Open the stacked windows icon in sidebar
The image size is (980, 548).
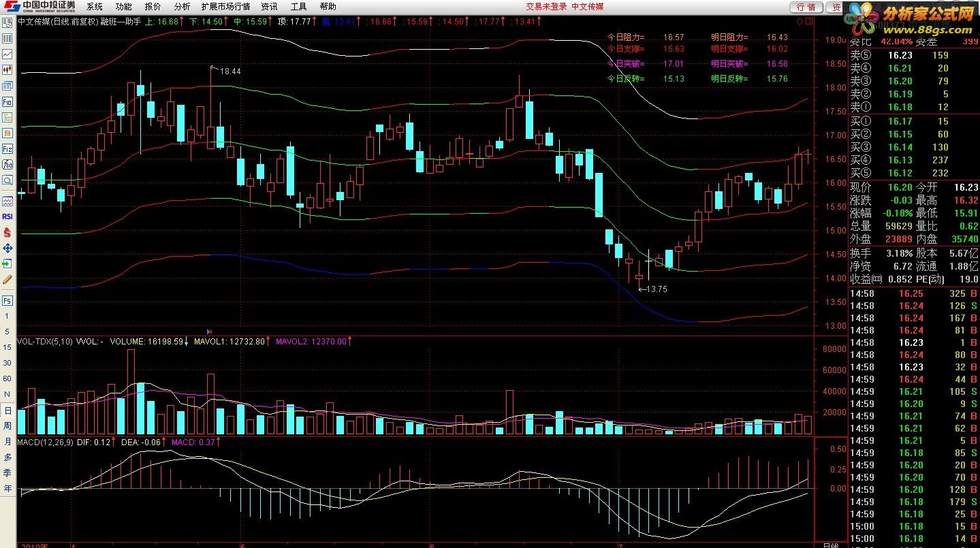coord(7,86)
